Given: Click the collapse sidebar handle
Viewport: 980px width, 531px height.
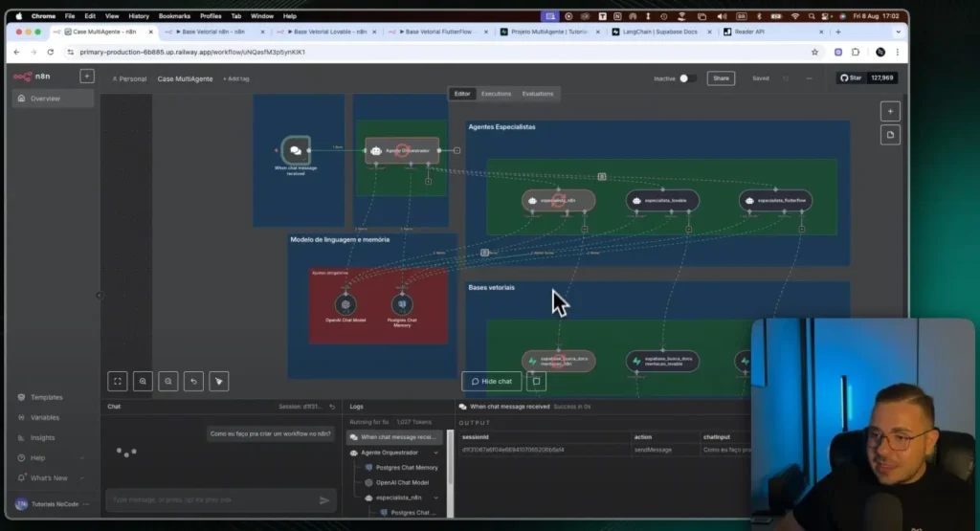Looking at the screenshot, I should coord(100,296).
